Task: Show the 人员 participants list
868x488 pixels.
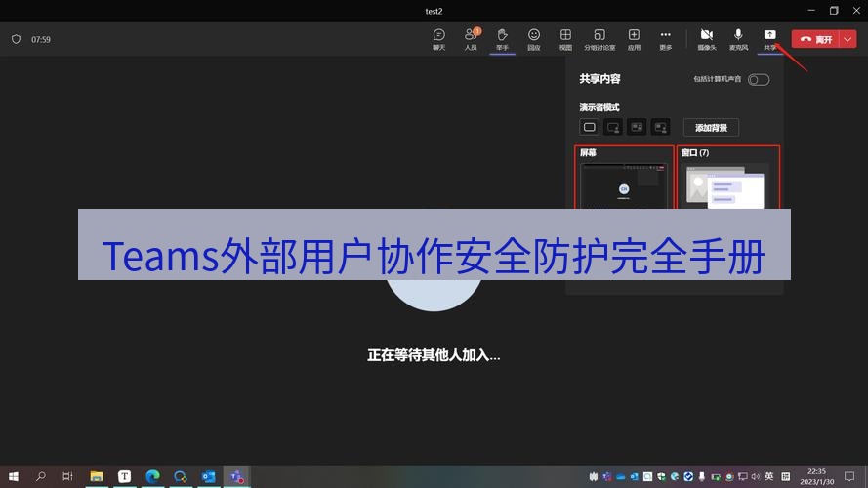Action: tap(471, 39)
